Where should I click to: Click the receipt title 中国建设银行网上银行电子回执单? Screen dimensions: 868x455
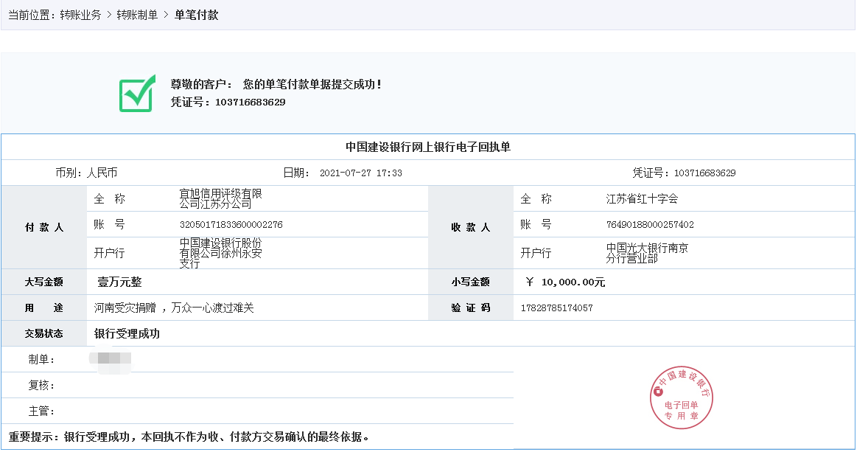(x=428, y=147)
